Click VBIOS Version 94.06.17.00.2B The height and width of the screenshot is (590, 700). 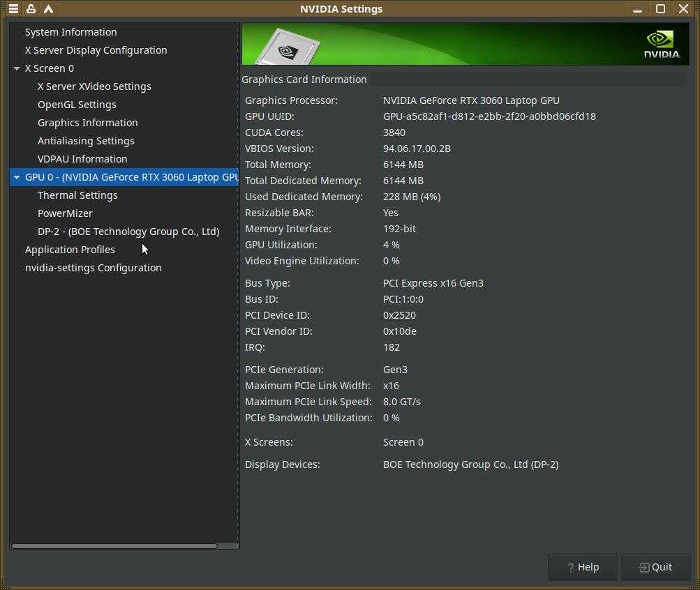[x=417, y=149]
